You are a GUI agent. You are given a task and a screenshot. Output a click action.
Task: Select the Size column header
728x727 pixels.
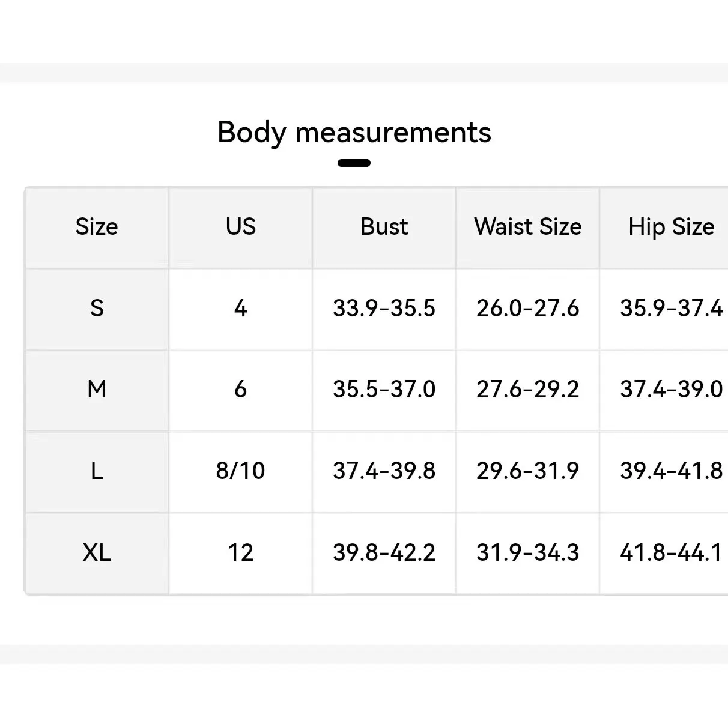click(97, 227)
